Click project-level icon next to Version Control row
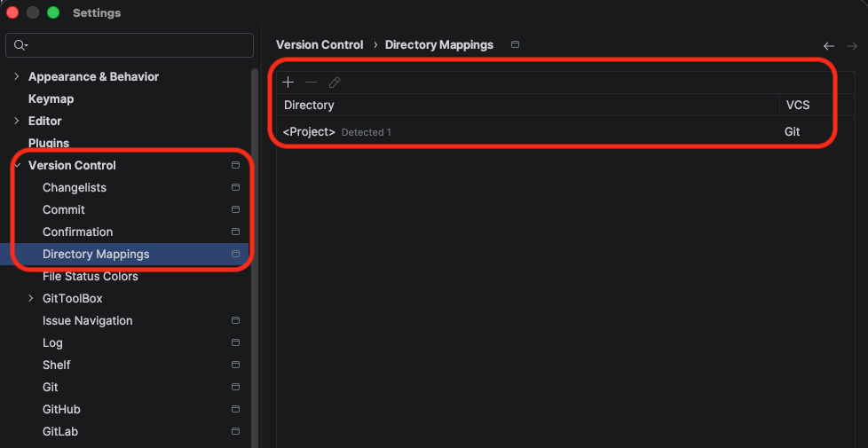Screen dimensions: 868x448 click(235, 165)
